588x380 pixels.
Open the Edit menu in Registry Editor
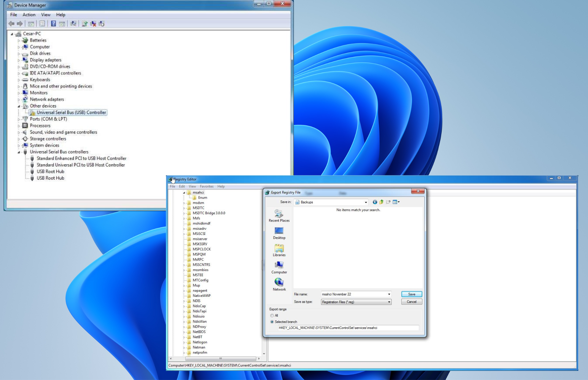(182, 186)
